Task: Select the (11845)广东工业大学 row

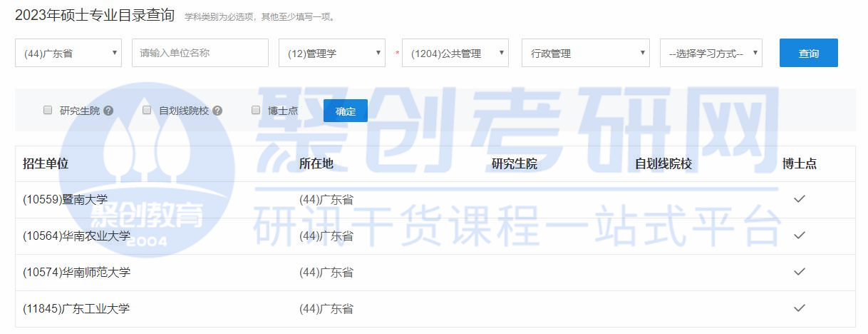Action: 76,309
